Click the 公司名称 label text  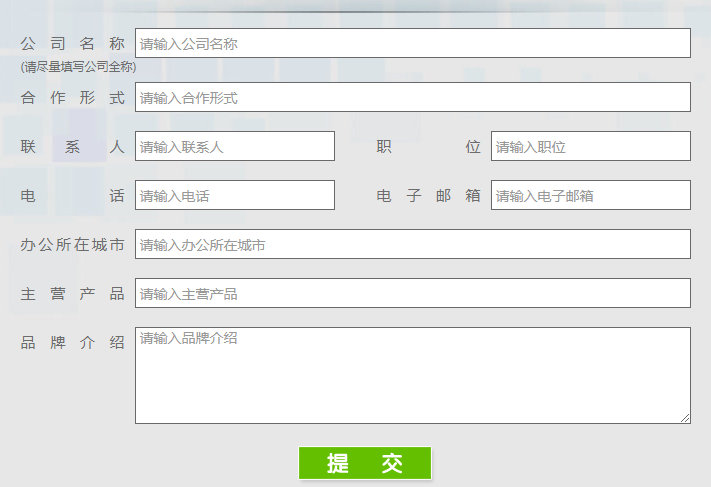[72, 43]
